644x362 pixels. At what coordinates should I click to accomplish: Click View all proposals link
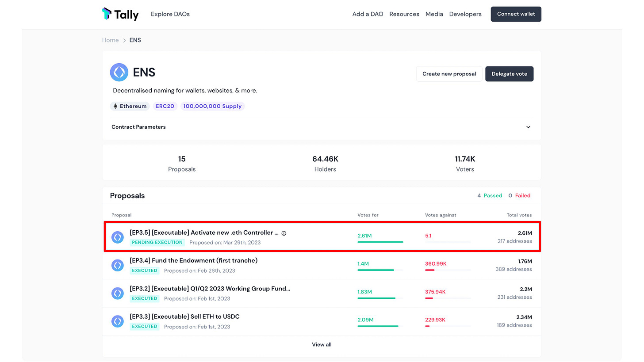[322, 344]
